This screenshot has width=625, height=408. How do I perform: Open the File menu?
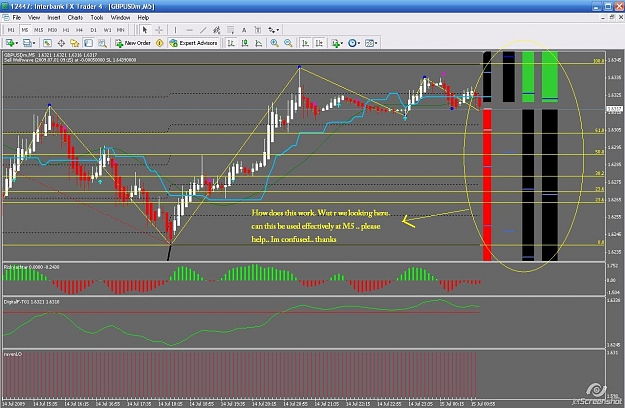17,18
